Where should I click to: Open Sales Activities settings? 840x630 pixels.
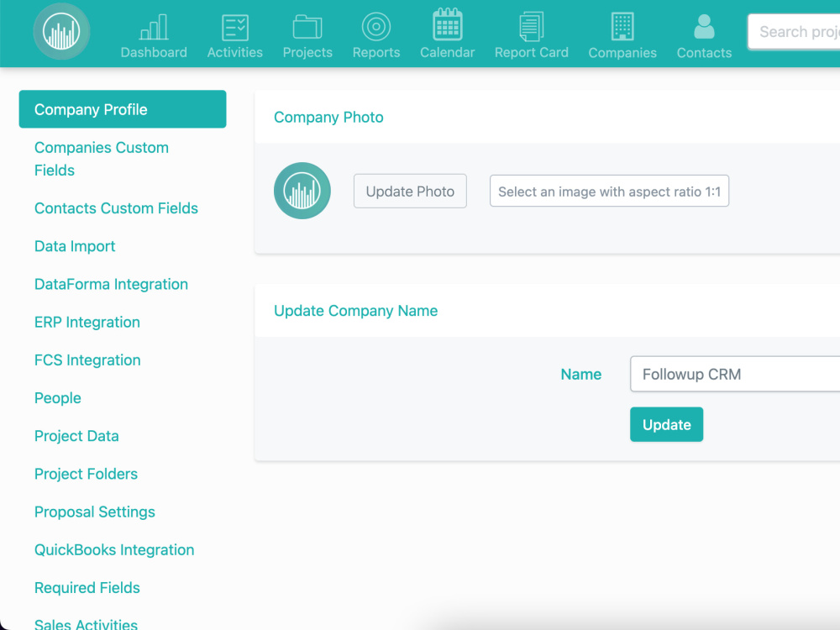(87, 624)
